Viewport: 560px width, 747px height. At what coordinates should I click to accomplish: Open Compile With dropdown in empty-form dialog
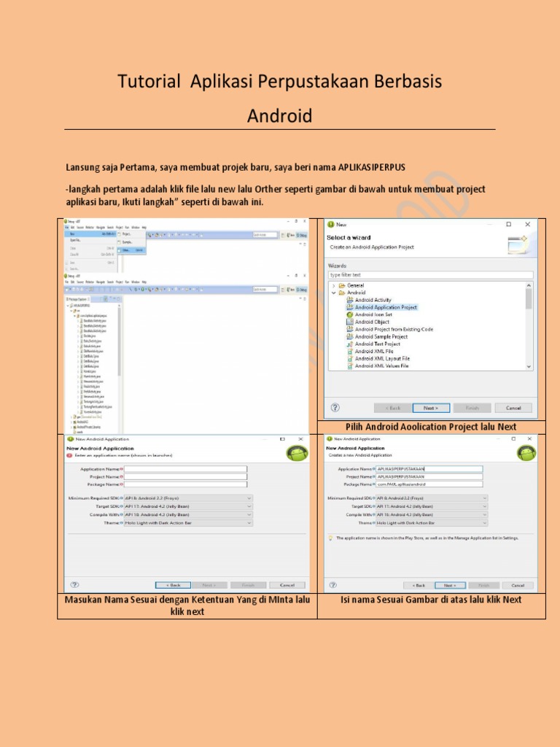pos(188,515)
